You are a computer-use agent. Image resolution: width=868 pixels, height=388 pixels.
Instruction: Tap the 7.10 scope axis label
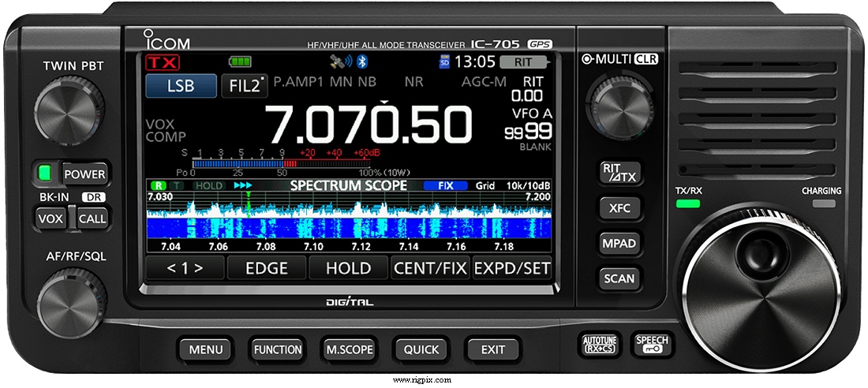(x=314, y=246)
